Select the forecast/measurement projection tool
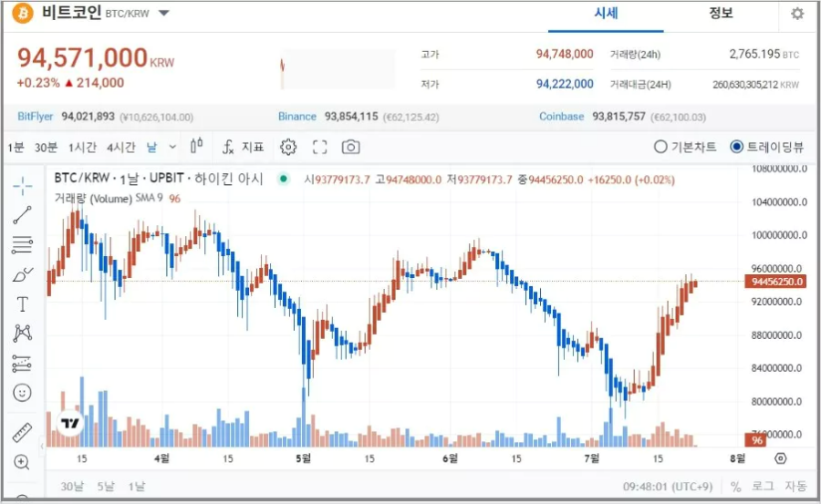The height and width of the screenshot is (504, 821). 22,364
